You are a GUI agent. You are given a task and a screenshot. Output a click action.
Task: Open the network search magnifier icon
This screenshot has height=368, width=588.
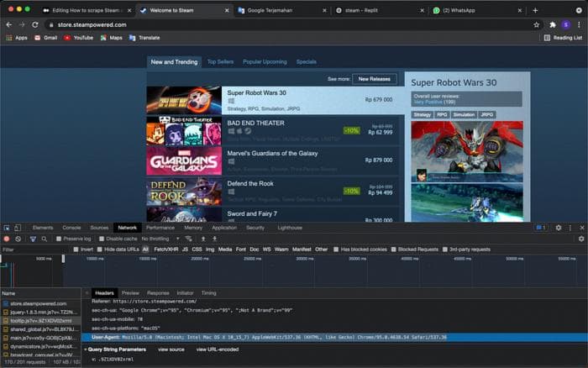coord(45,239)
